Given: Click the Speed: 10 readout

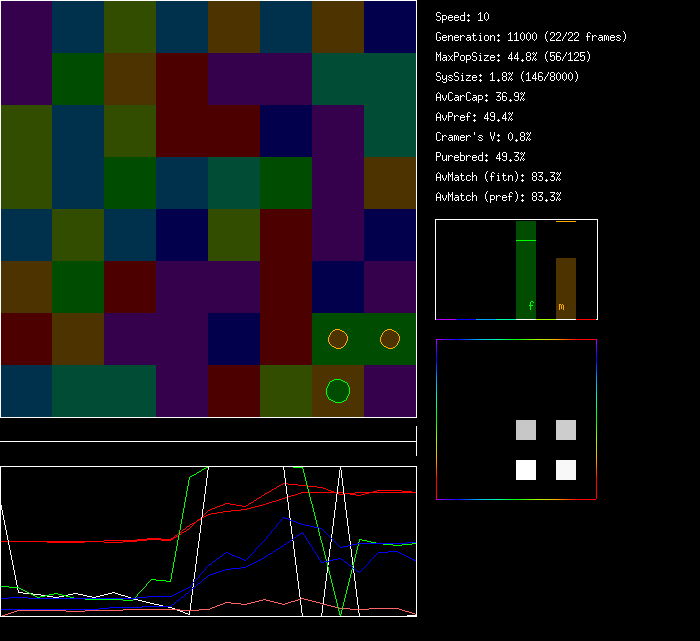Looking at the screenshot, I should [462, 17].
